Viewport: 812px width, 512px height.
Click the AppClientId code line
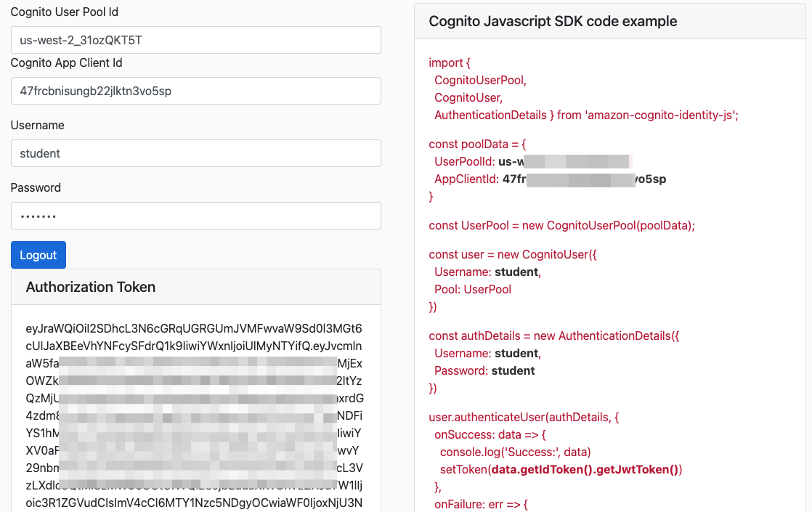pyautogui.click(x=550, y=179)
